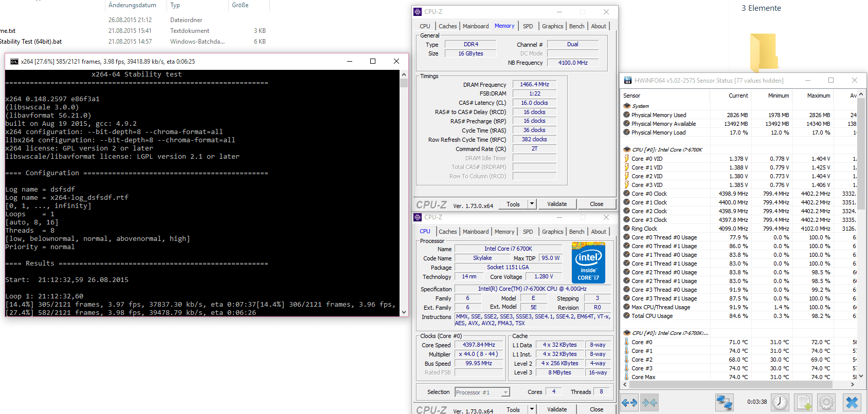
Task: Click Ring Clock row icon
Action: click(x=627, y=229)
